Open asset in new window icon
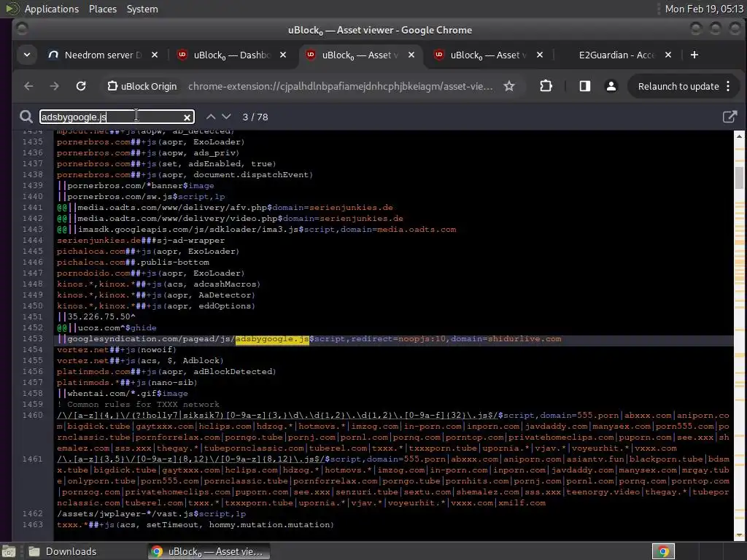Viewport: 747px width, 560px height. tap(729, 117)
